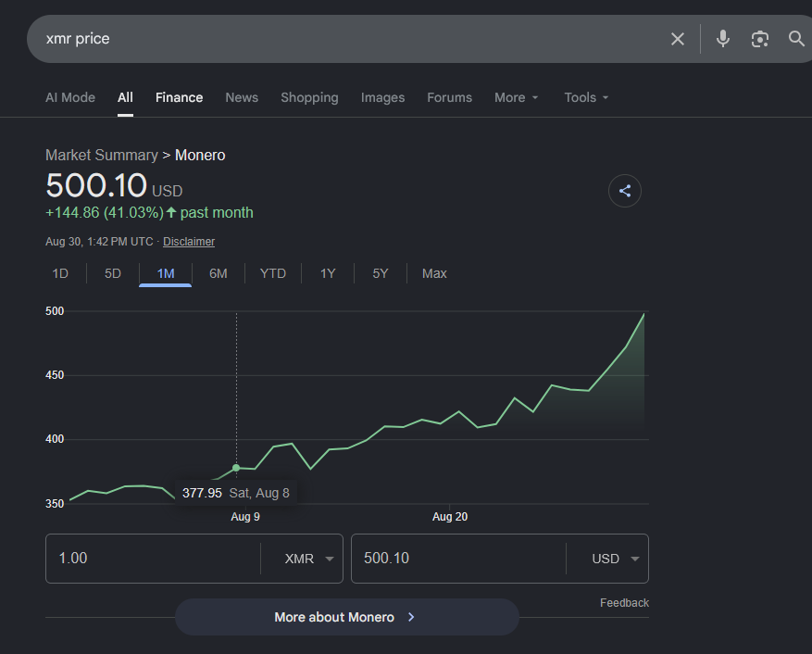Switch to the Finance tab
Viewport: 812px width, 654px height.
[x=180, y=97]
